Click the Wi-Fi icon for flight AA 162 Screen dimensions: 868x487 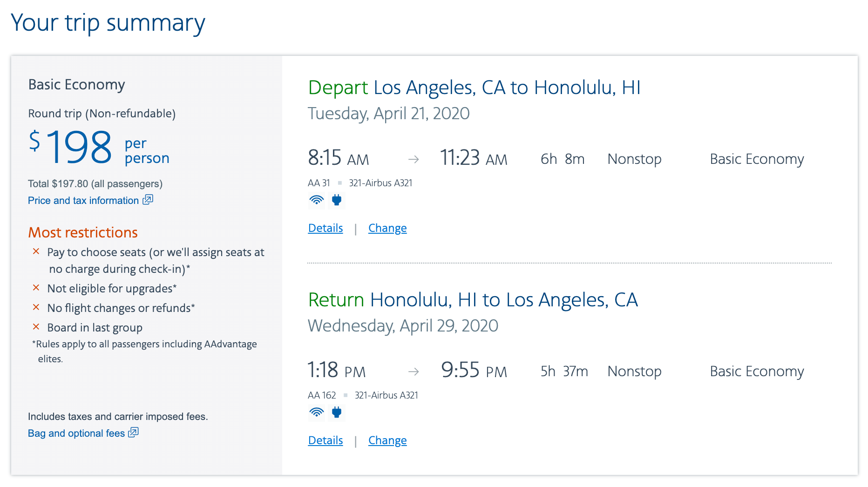[x=317, y=413]
